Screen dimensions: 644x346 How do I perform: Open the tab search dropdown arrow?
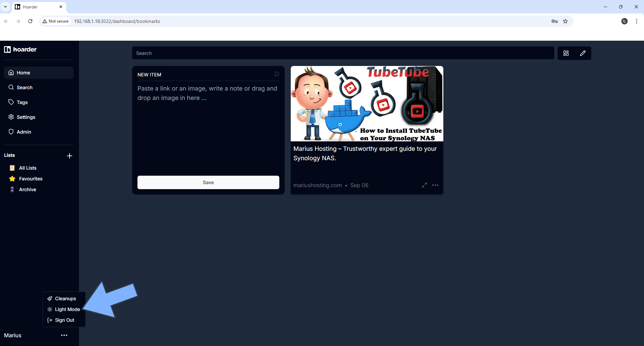[5, 7]
